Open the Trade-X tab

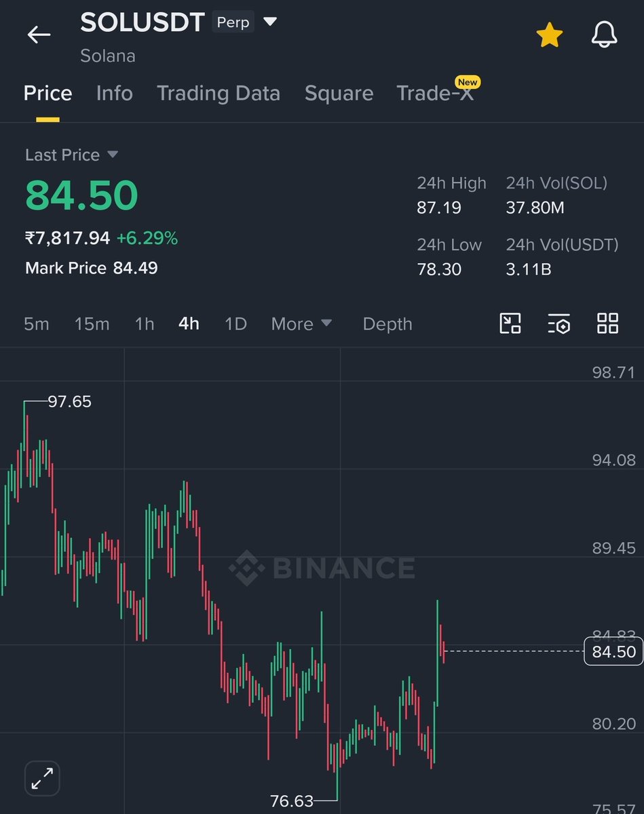click(435, 93)
